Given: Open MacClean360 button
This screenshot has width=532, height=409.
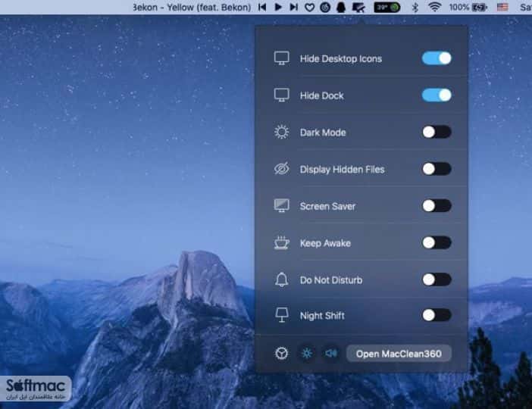Looking at the screenshot, I should [399, 354].
